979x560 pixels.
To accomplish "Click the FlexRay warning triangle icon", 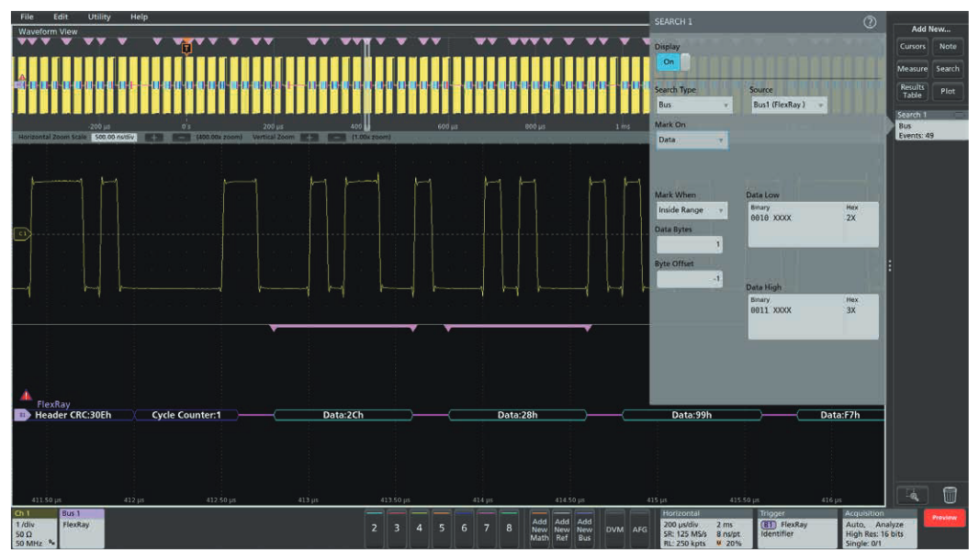I will [x=26, y=395].
